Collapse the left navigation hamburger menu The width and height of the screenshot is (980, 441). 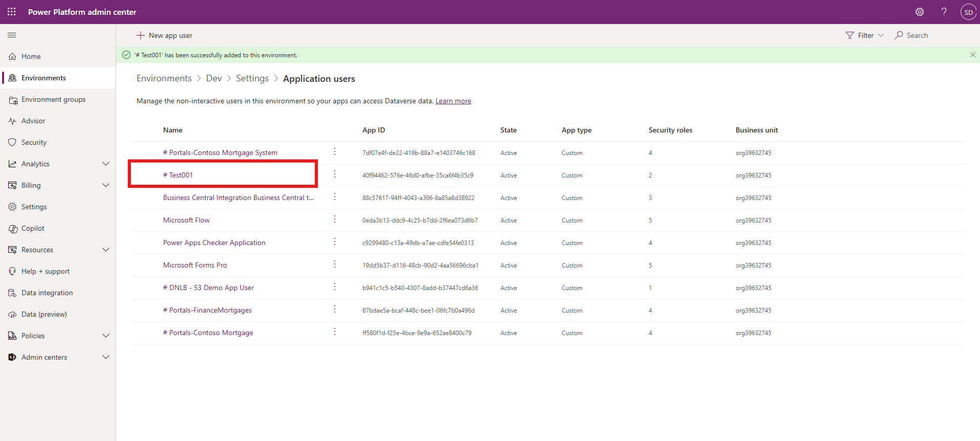tap(12, 35)
